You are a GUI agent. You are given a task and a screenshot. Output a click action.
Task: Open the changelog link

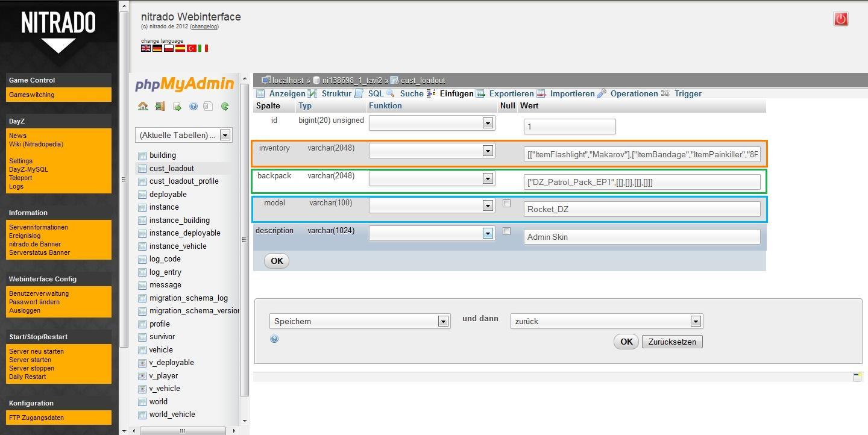point(204,27)
